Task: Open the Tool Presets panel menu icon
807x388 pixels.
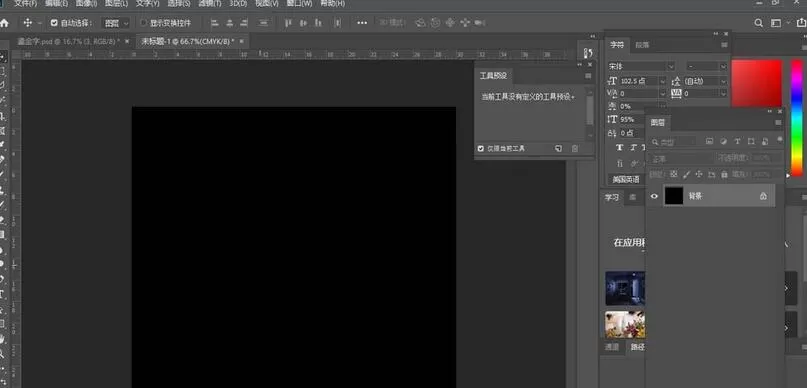Action: tap(588, 76)
